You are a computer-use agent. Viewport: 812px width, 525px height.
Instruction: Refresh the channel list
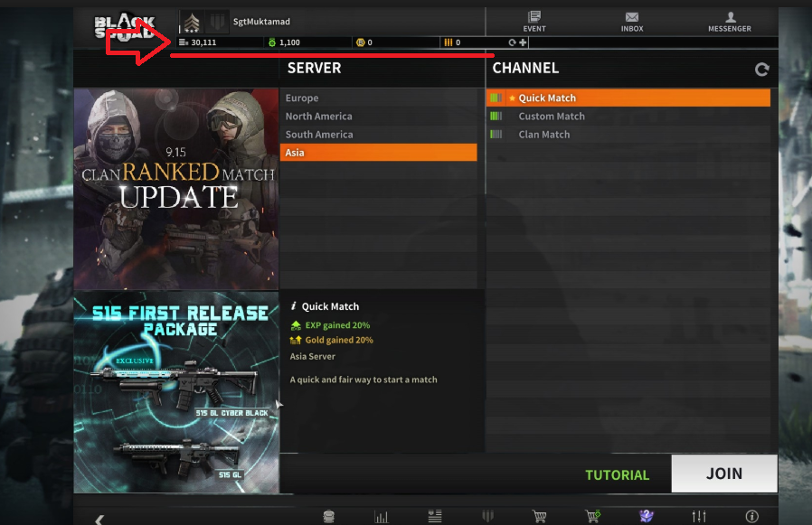pyautogui.click(x=761, y=69)
